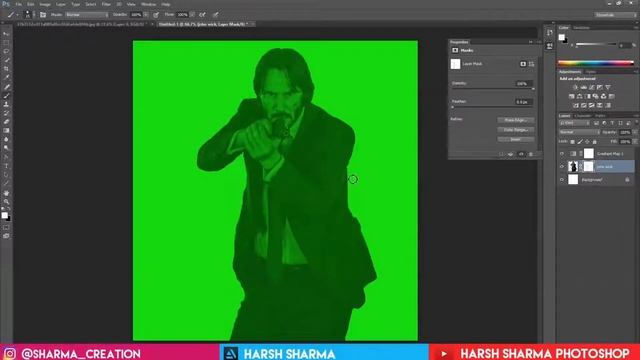
Task: Toggle the Brush panel from options bar
Action: [43, 15]
